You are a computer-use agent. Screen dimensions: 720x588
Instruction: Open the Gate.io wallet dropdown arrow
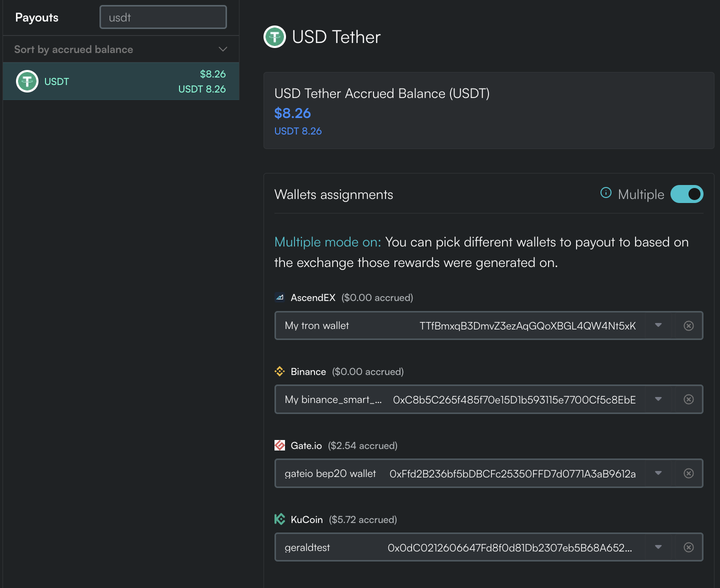pyautogui.click(x=658, y=473)
